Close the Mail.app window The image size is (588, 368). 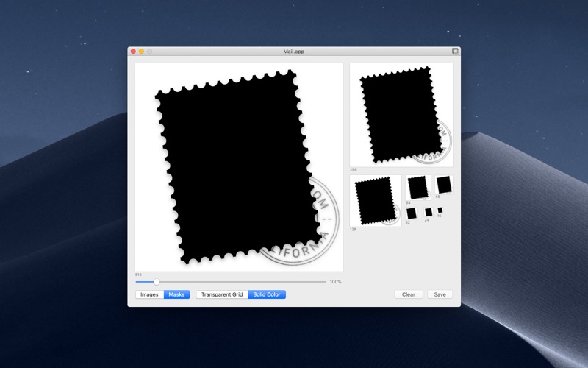point(133,52)
